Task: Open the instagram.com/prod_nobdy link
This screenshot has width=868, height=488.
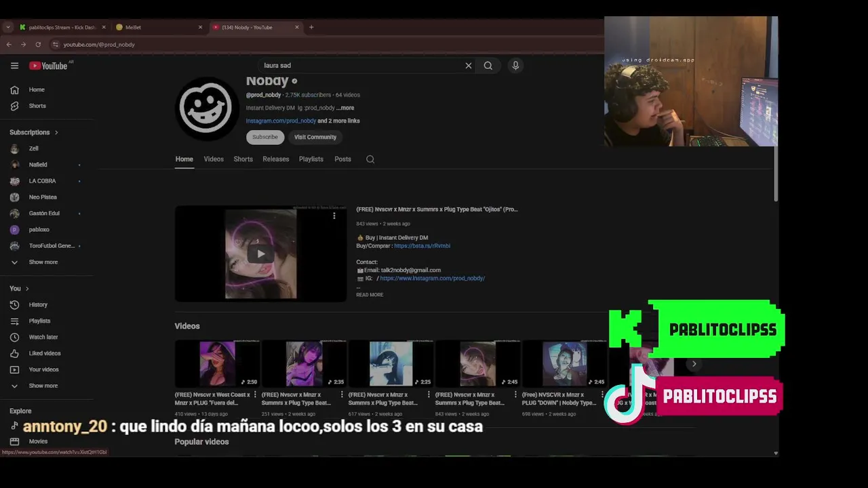Action: tap(281, 121)
